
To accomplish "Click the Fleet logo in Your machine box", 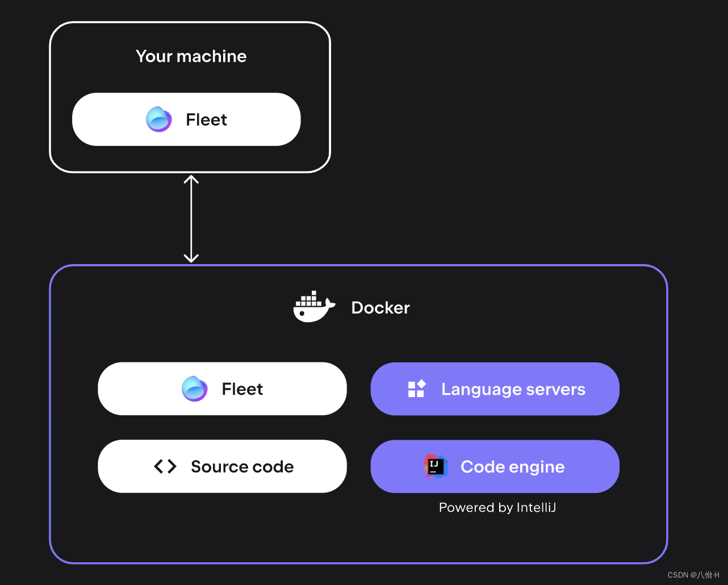I will point(159,119).
